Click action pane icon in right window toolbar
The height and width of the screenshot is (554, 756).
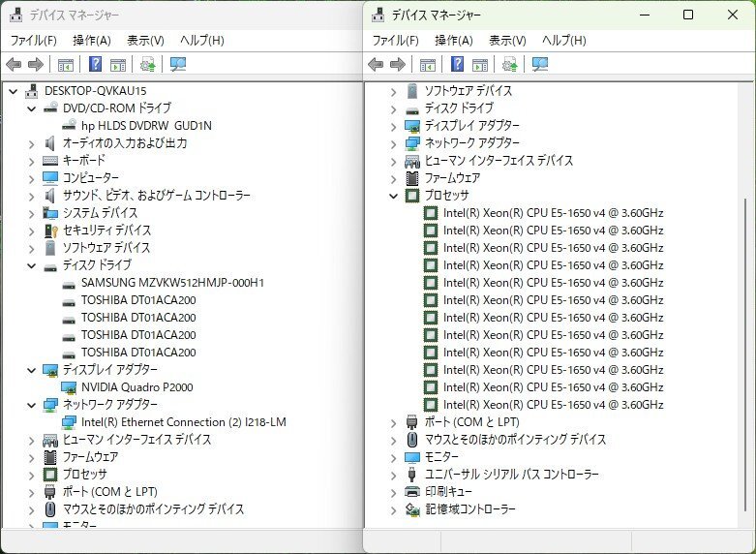pyautogui.click(x=480, y=64)
